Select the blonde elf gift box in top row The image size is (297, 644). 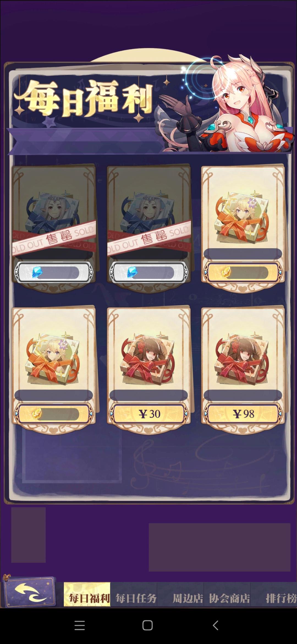(x=243, y=217)
